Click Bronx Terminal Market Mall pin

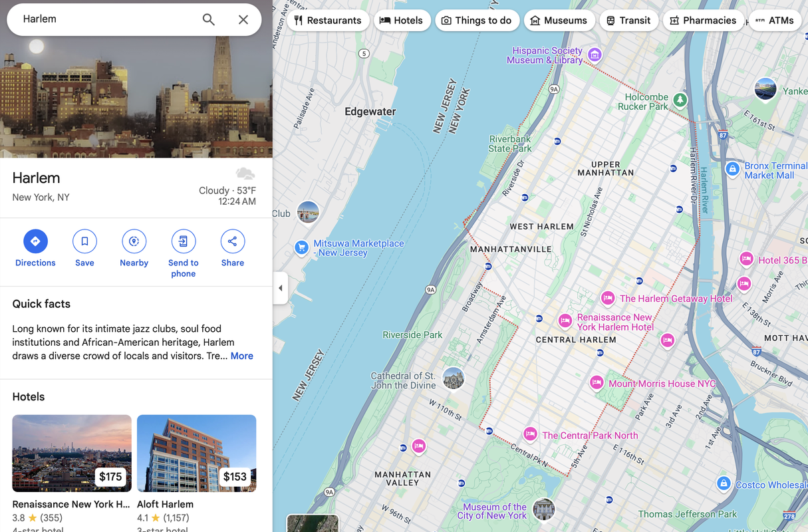click(x=732, y=168)
